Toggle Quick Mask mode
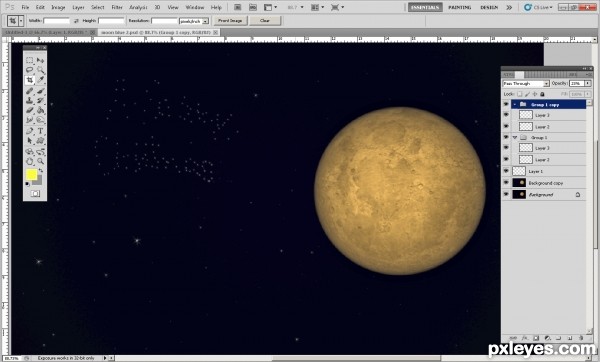 [x=35, y=194]
